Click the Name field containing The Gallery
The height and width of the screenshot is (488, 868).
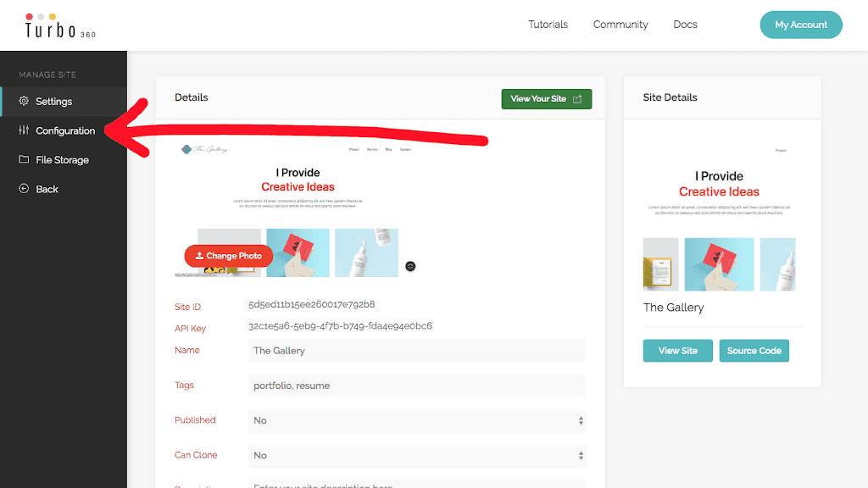tap(417, 351)
